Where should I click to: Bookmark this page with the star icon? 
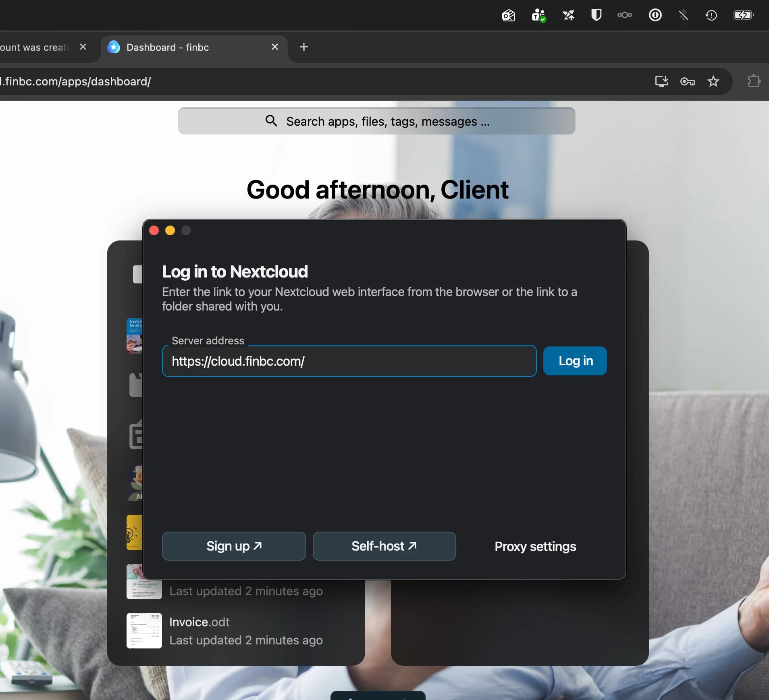[x=713, y=81]
